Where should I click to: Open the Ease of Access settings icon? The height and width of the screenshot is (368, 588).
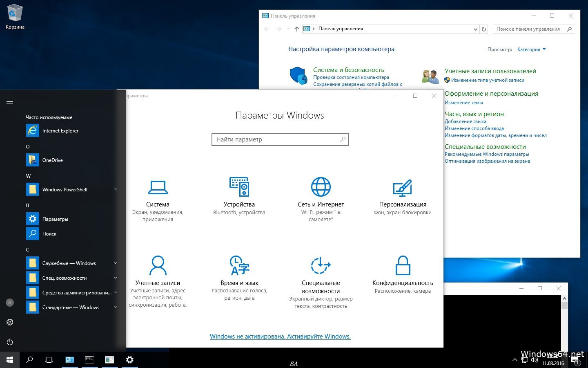point(321,265)
